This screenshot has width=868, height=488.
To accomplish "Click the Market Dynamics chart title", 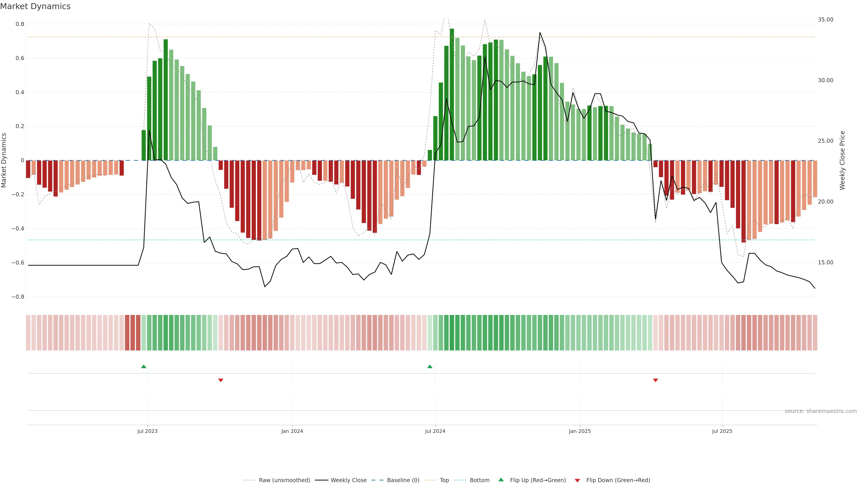I will (x=35, y=6).
